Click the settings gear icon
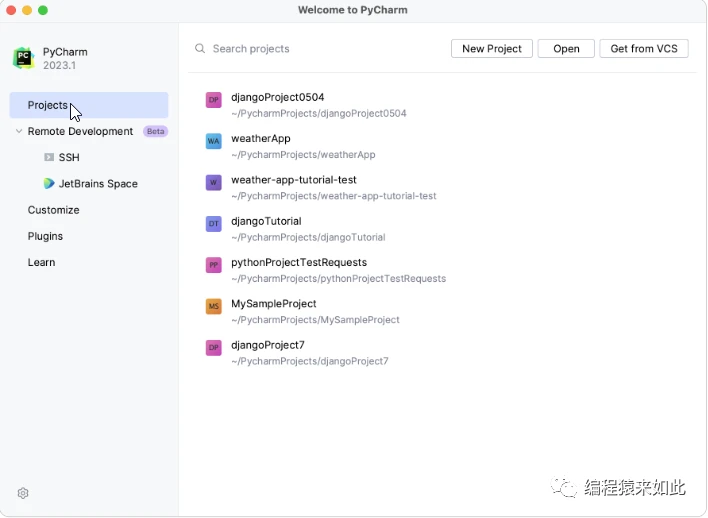The image size is (708, 518). coord(23,493)
